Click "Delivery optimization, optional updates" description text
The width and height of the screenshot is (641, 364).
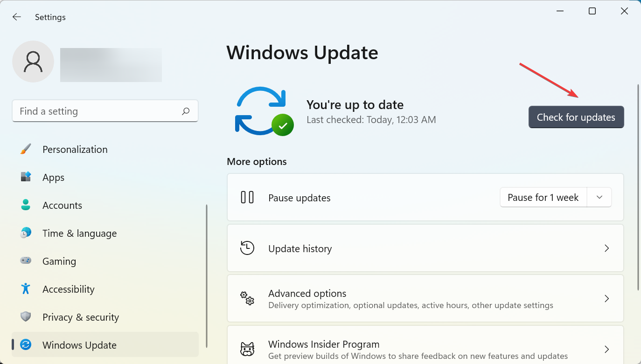pyautogui.click(x=411, y=306)
